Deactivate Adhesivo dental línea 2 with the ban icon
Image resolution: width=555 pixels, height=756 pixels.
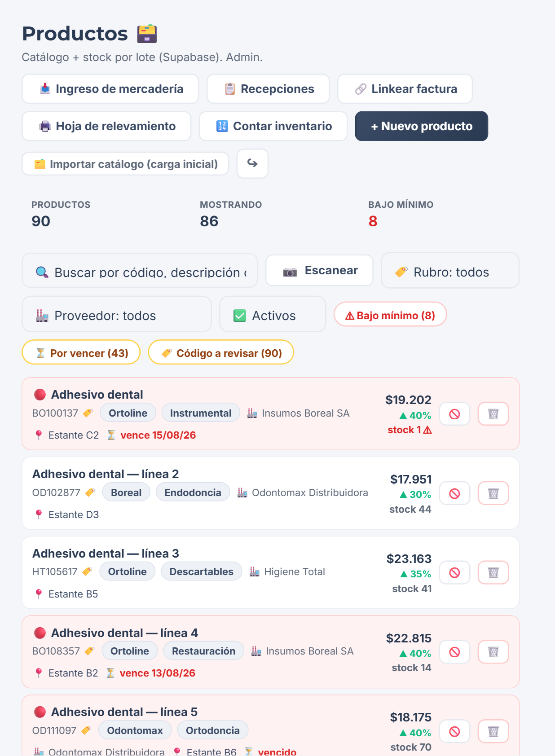tap(454, 493)
